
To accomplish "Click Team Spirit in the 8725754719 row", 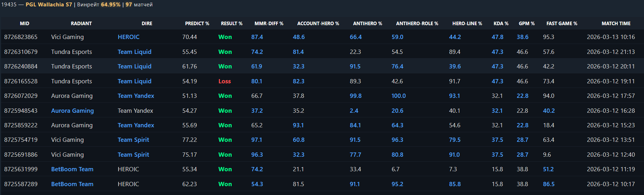I will tap(133, 140).
